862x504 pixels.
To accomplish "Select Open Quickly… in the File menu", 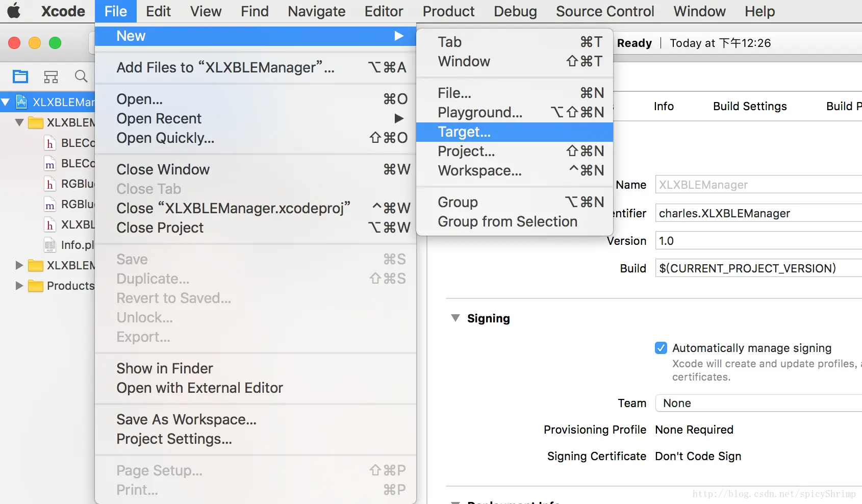I will (x=256, y=138).
